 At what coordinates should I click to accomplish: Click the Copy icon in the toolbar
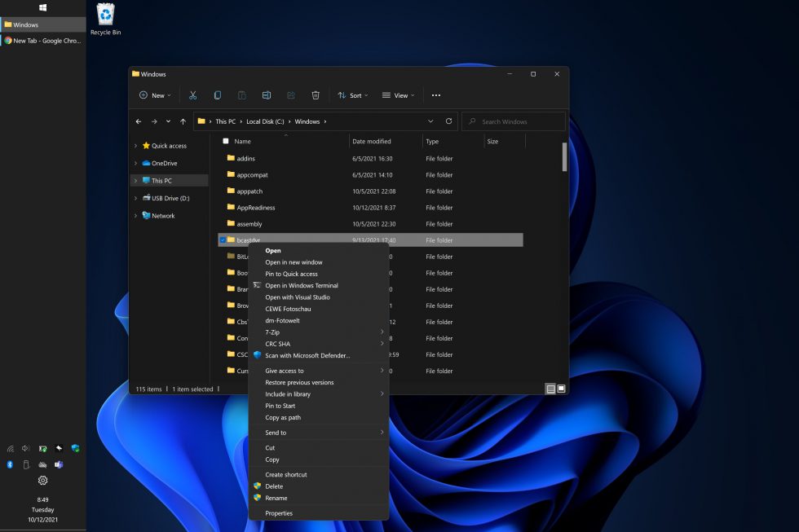pyautogui.click(x=217, y=95)
